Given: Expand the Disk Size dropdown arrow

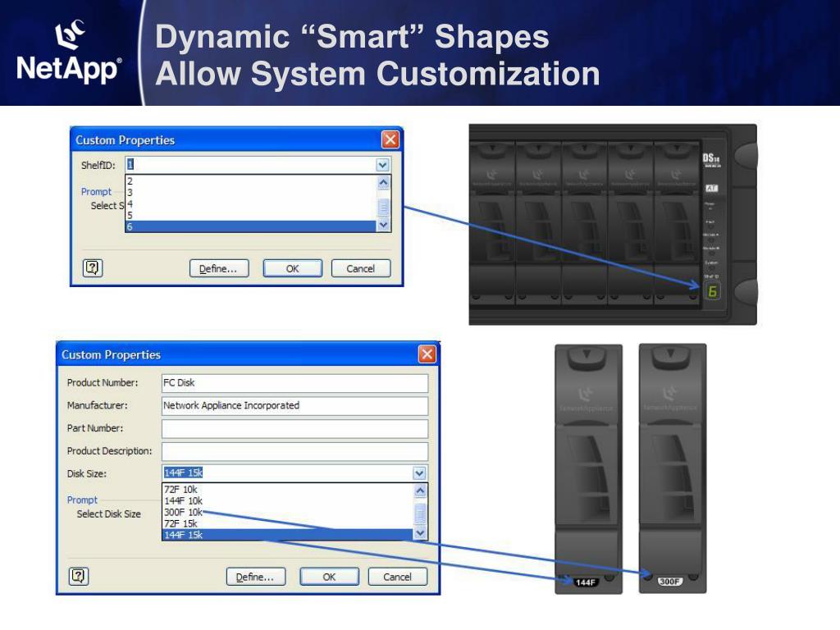Looking at the screenshot, I should 419,473.
